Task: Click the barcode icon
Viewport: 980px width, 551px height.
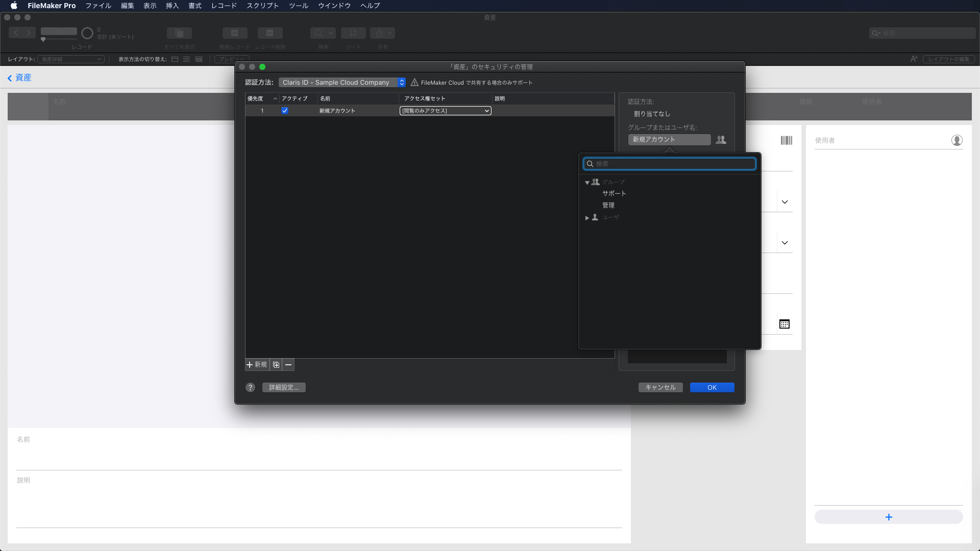Action: coord(786,140)
